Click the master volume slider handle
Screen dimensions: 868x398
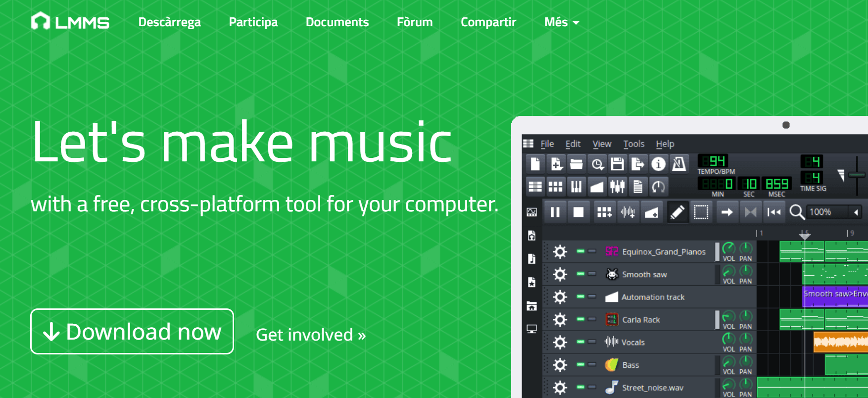(857, 175)
